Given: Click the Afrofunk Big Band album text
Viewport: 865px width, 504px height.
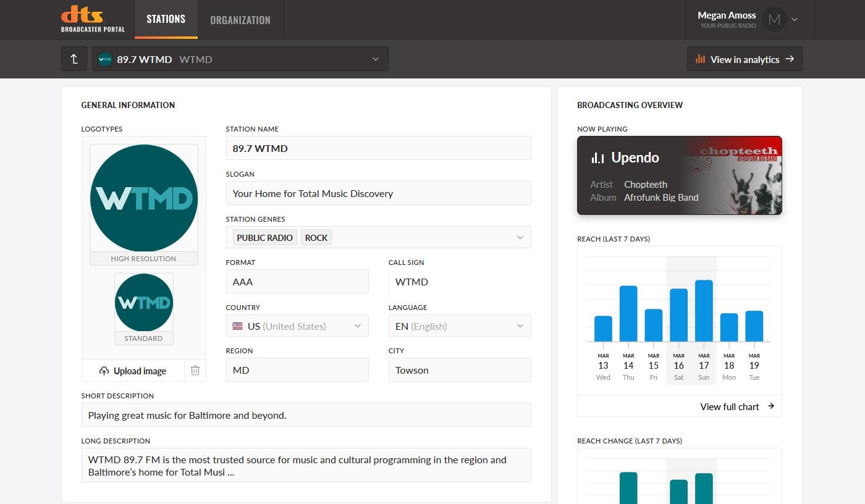Looking at the screenshot, I should pos(661,198).
